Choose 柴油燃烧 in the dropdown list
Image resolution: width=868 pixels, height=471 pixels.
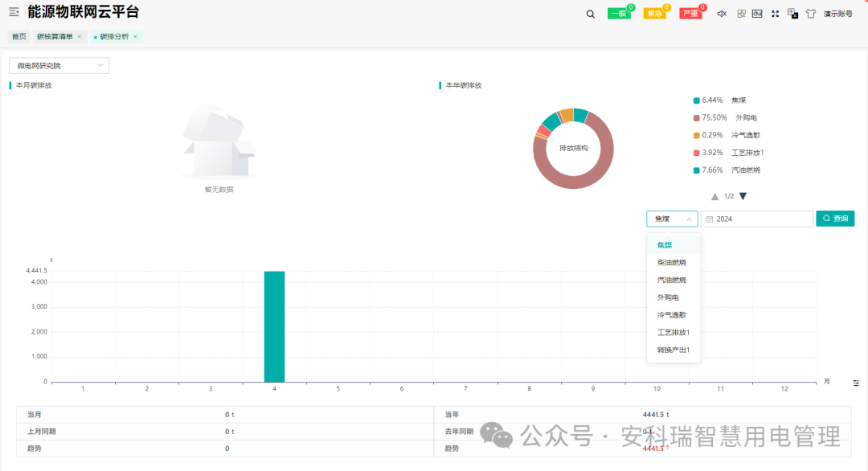(x=674, y=262)
